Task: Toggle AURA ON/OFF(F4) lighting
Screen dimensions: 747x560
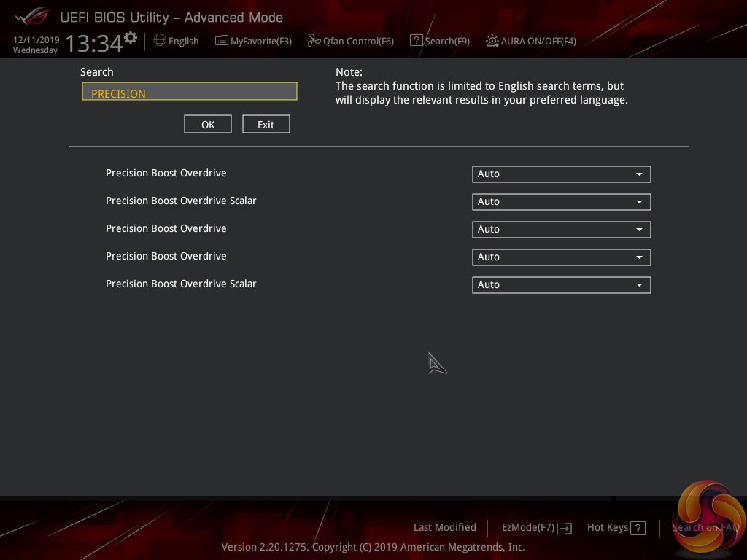Action: 531,41
